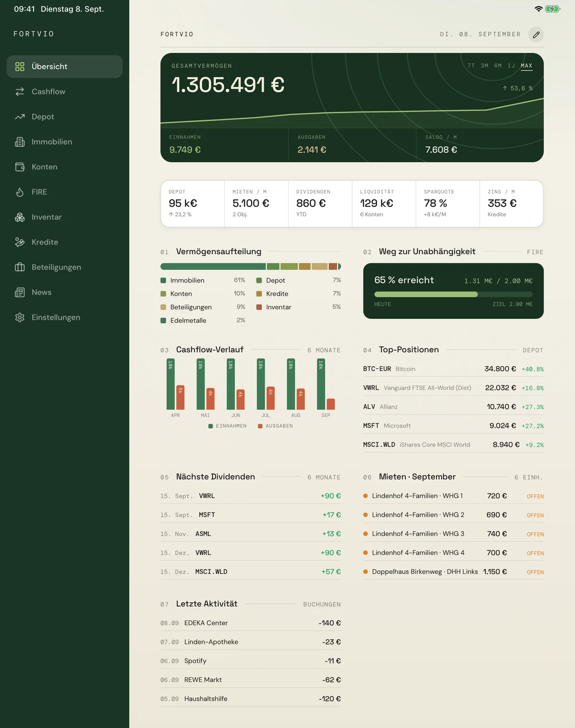Viewport: 575px width, 728px height.
Task: Open the Sparquote 78 % card
Action: click(x=448, y=203)
